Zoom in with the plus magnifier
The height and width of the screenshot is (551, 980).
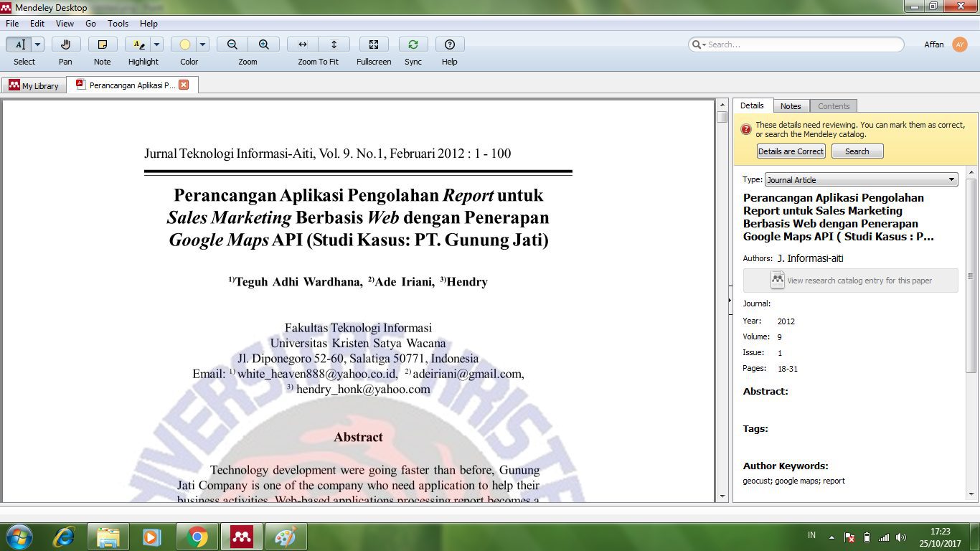[263, 44]
